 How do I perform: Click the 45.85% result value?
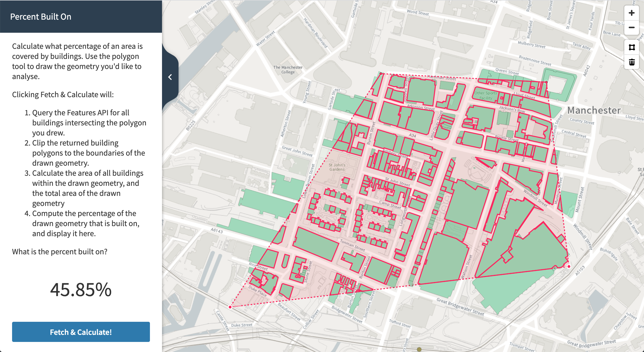[x=81, y=290]
